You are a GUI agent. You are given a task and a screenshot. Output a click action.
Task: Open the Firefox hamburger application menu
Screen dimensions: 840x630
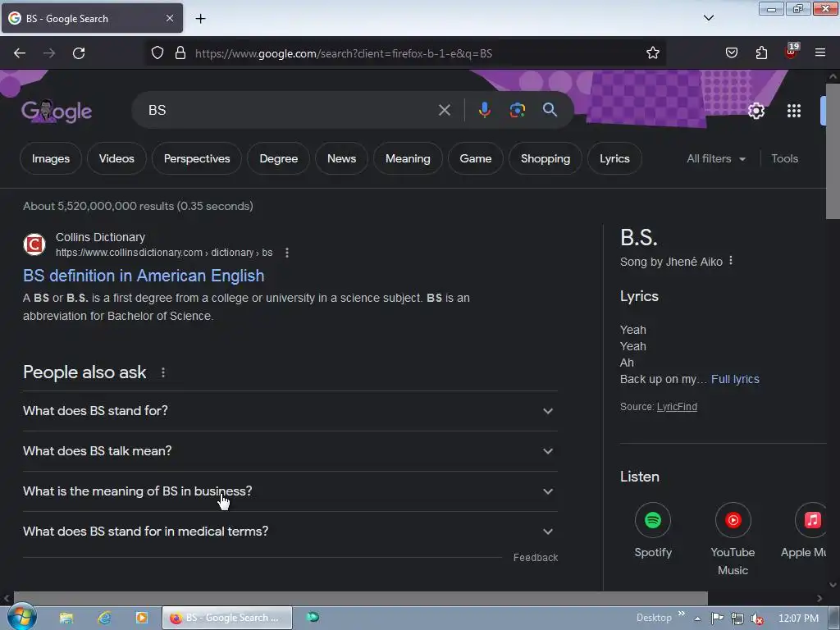[x=820, y=52]
